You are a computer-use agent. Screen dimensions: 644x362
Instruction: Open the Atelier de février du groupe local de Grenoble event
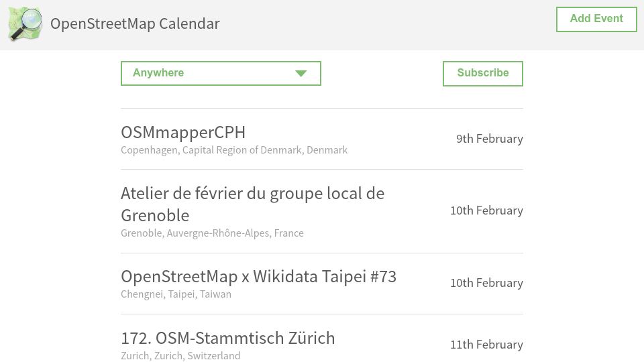click(253, 204)
